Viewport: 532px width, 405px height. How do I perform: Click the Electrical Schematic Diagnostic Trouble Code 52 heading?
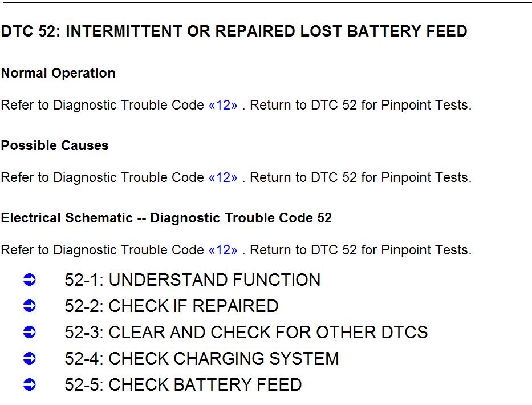[166, 218]
